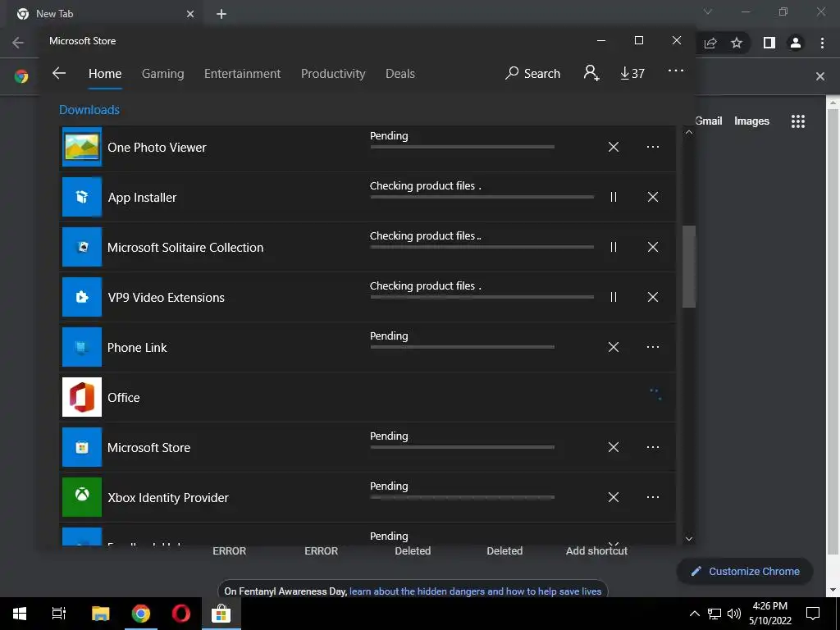Open the Productivity tab
This screenshot has width=840, height=630.
(333, 73)
